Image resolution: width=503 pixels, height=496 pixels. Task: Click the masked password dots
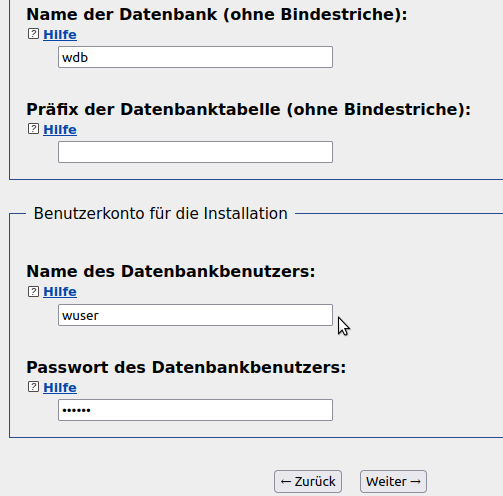tap(76, 410)
